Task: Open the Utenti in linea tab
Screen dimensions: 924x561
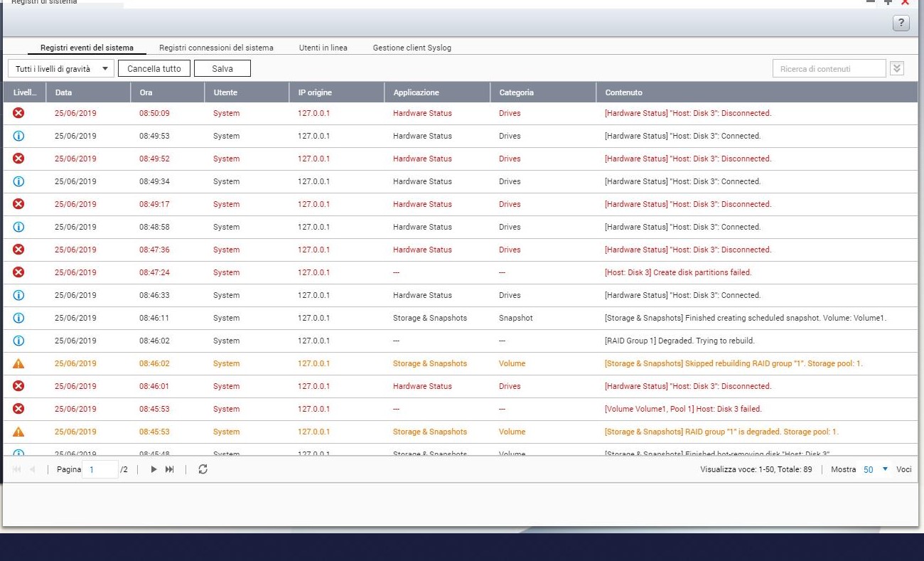Action: click(x=323, y=48)
